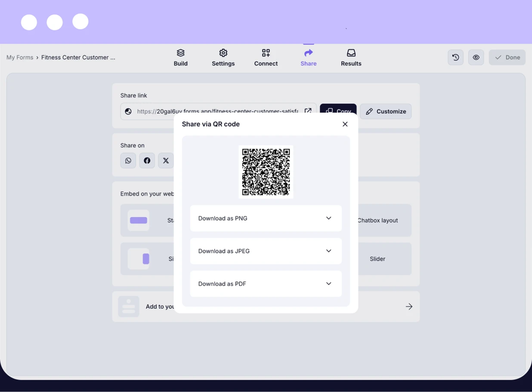Navigate back to My Forms
The width and height of the screenshot is (532, 392).
[20, 57]
